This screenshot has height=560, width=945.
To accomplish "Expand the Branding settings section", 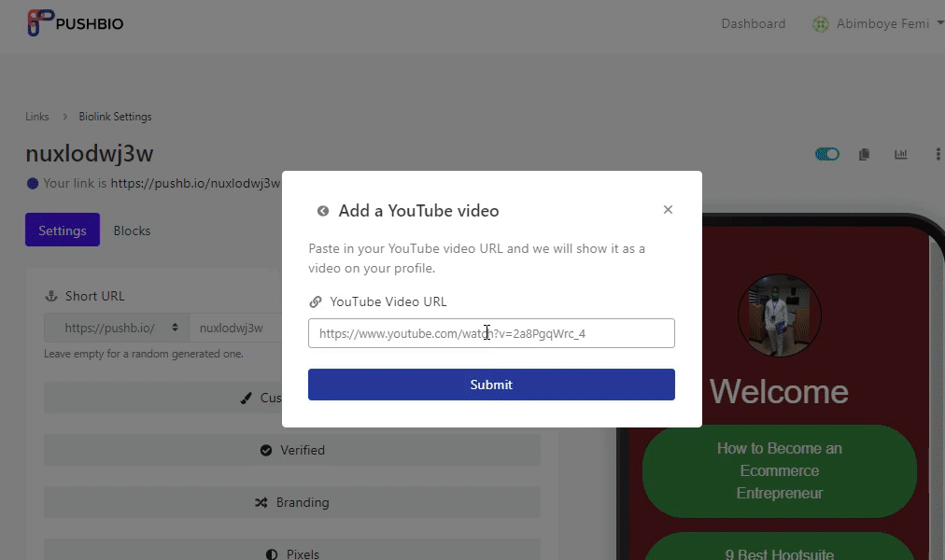I will tap(291, 502).
